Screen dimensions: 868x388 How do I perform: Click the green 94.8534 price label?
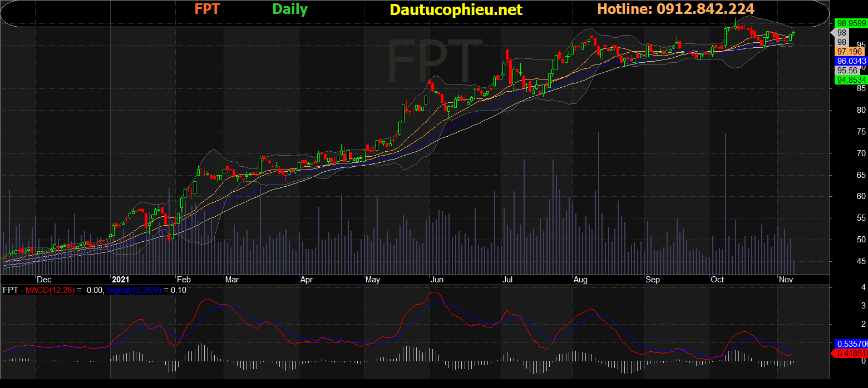[851, 80]
